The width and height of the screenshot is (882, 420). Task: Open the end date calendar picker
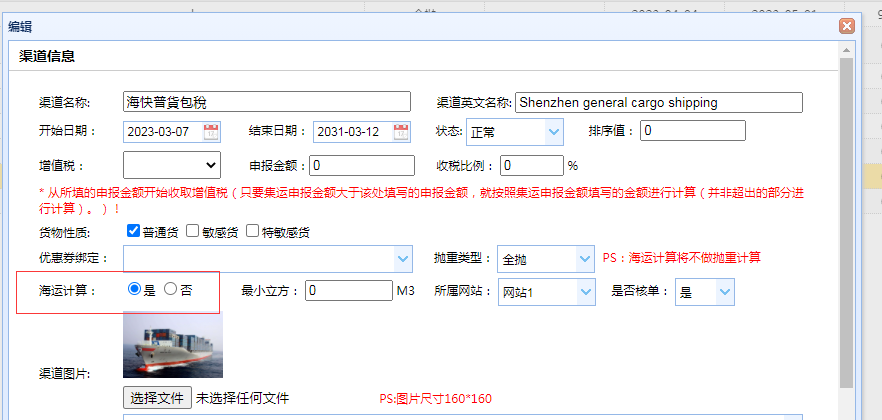(x=401, y=132)
